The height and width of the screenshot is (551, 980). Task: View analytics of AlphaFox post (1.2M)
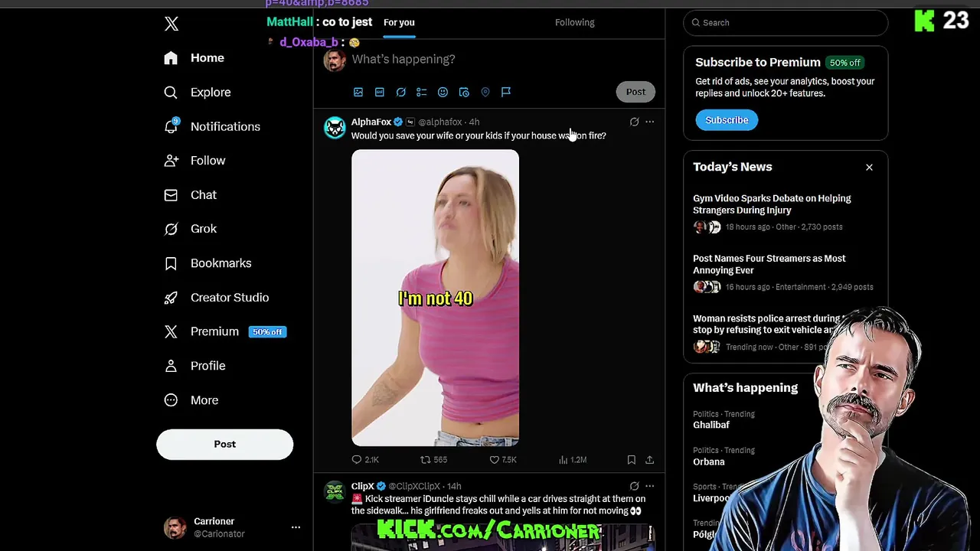pyautogui.click(x=573, y=460)
